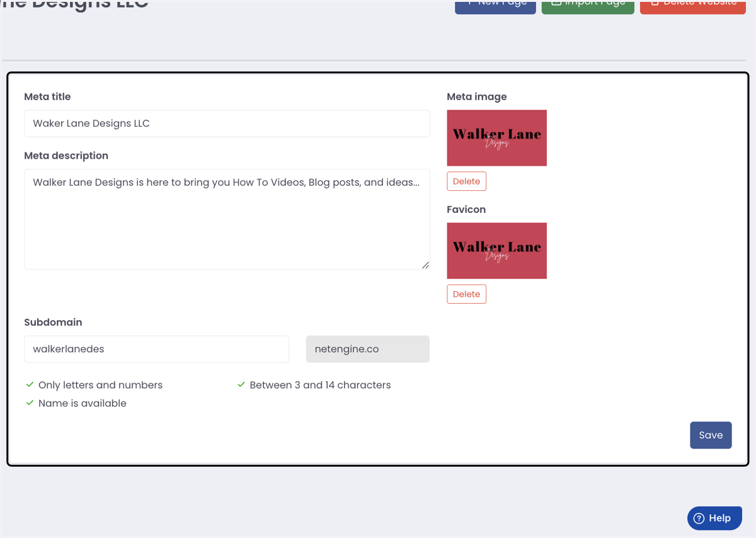
Task: Click the 'Meta description' label
Action: [66, 156]
